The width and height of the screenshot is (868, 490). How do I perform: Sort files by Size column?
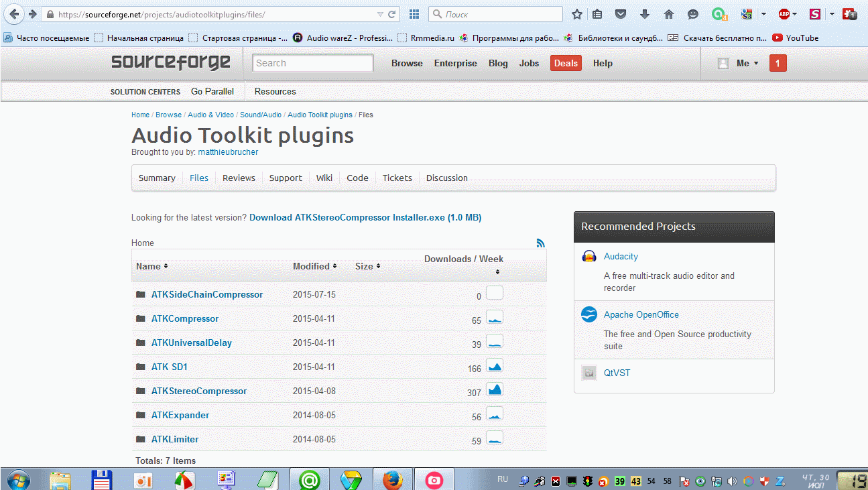[368, 266]
